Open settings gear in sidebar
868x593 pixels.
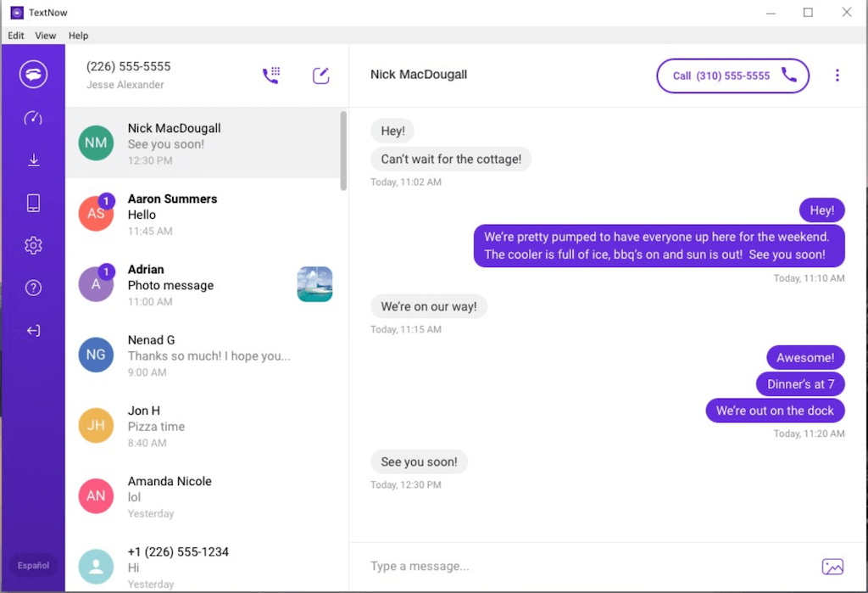tap(33, 245)
